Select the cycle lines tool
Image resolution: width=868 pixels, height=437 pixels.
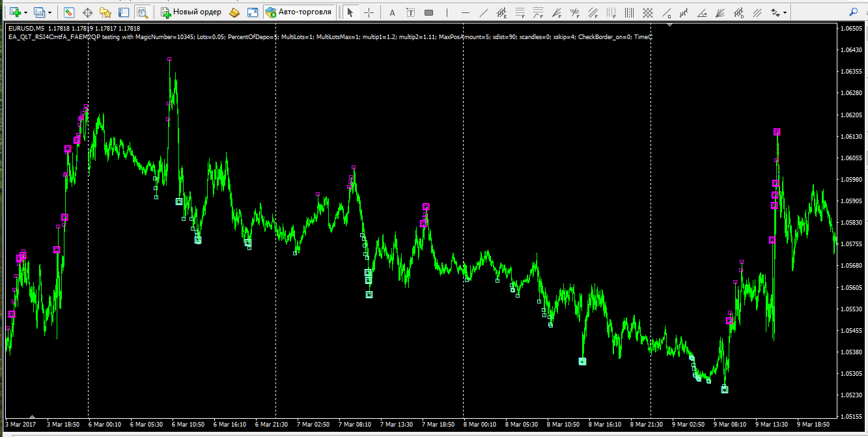(x=629, y=12)
